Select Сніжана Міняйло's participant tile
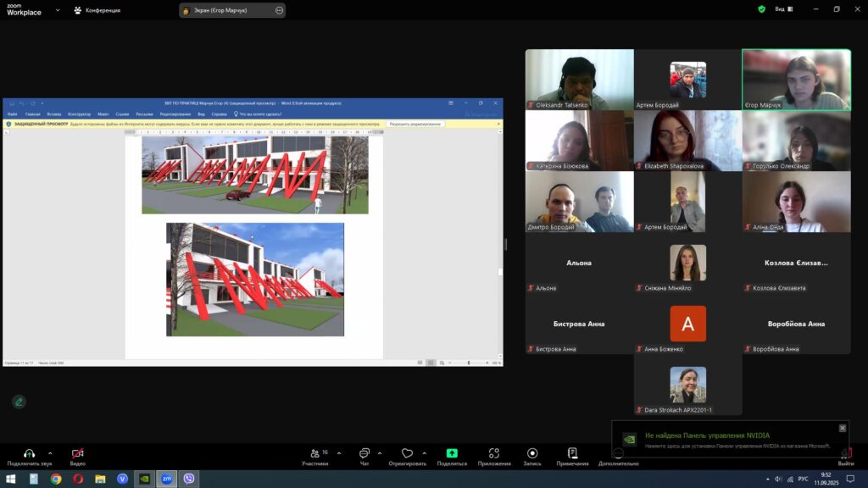 [x=688, y=263]
